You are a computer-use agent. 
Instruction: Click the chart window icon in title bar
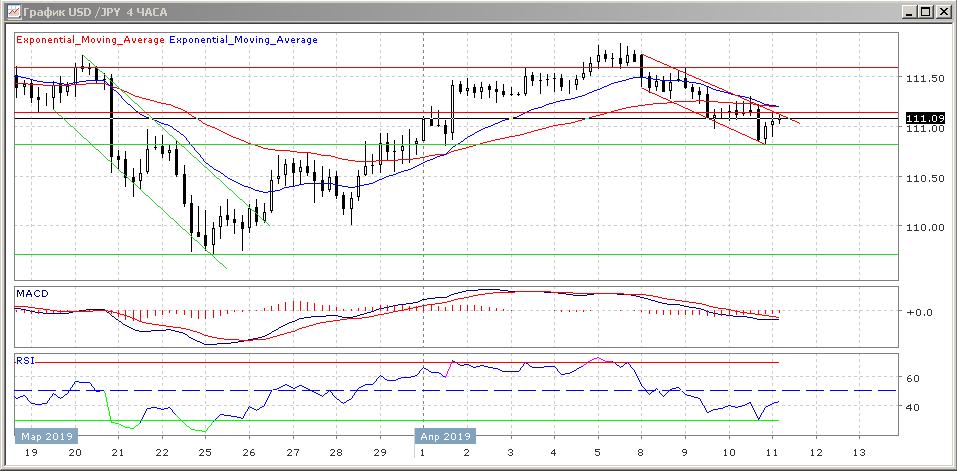point(10,12)
